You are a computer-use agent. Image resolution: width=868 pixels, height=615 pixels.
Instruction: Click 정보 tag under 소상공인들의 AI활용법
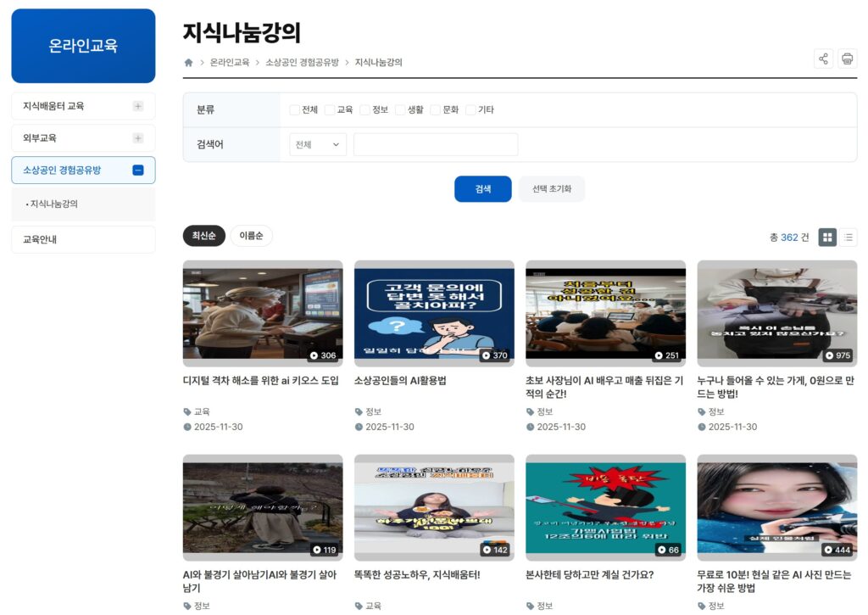coord(374,411)
